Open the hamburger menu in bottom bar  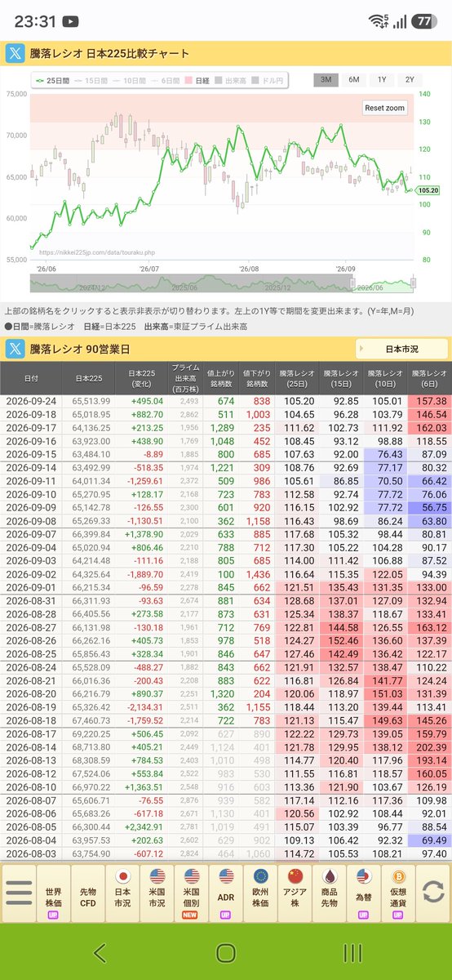point(18,893)
